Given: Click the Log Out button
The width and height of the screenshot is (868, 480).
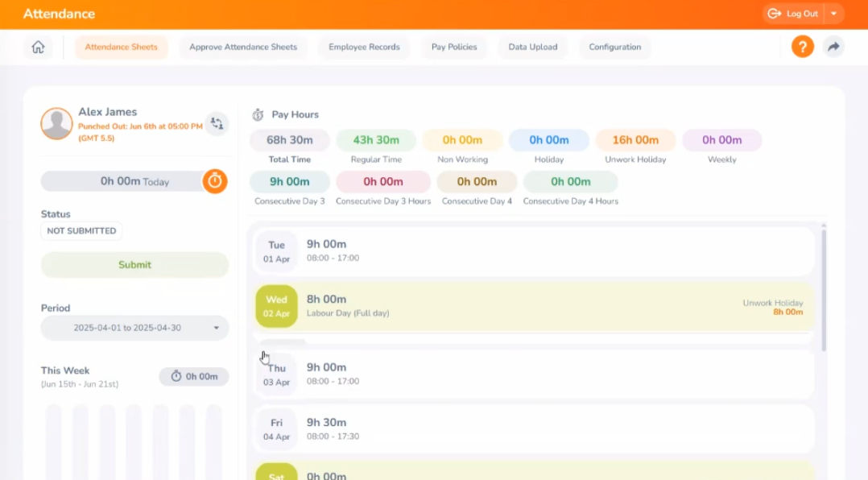Looking at the screenshot, I should coord(795,14).
